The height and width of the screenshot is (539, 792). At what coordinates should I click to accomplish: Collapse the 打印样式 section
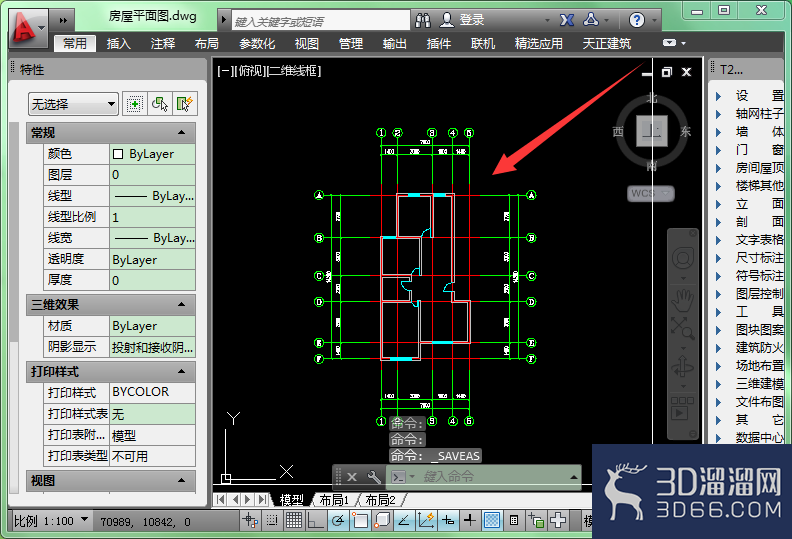point(181,372)
